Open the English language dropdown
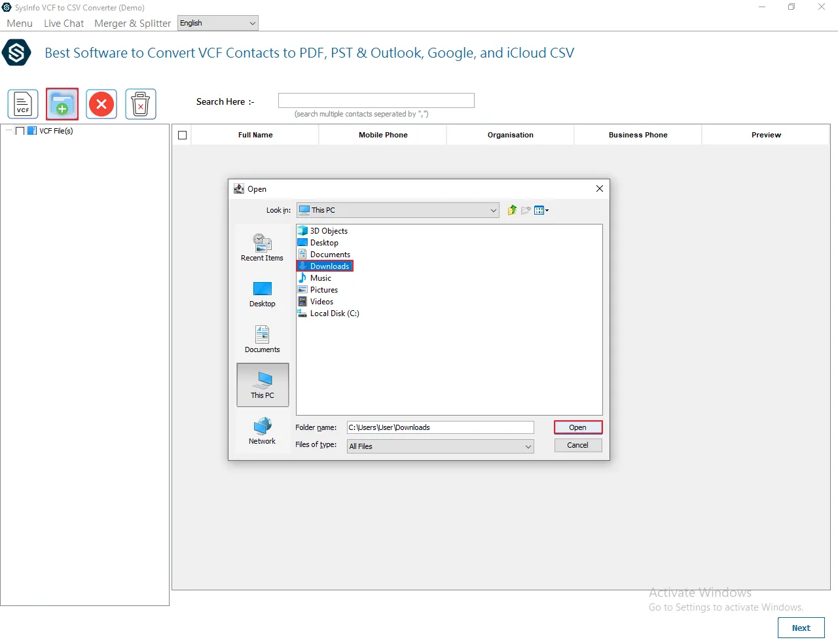Screen dimensions: 838x644 (x=218, y=24)
